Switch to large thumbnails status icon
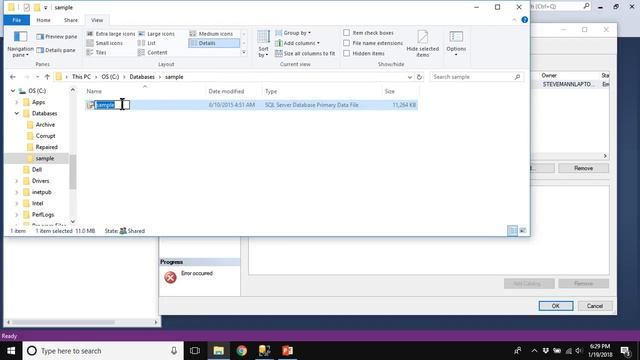Viewport: 640px width, 360px height. tap(523, 231)
